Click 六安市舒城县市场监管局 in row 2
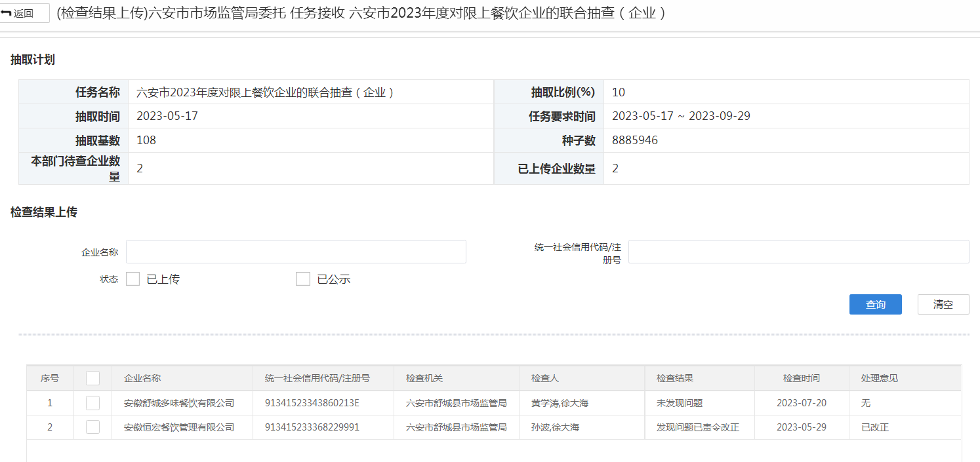The height and width of the screenshot is (462, 980). (x=457, y=427)
